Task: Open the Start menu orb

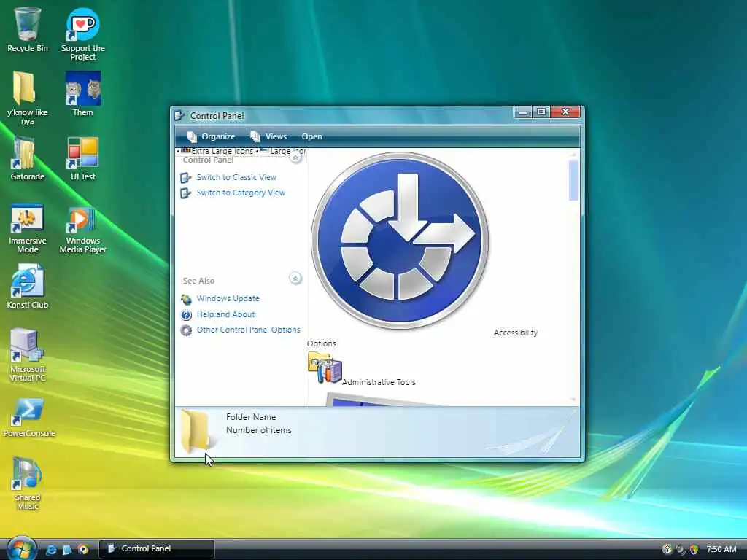Action: (22, 548)
